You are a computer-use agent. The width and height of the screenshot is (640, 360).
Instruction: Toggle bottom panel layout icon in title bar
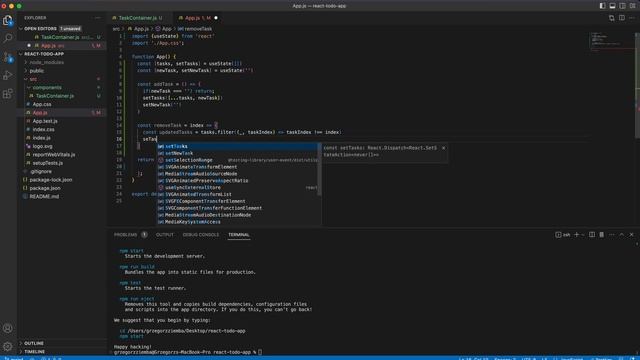612,6
